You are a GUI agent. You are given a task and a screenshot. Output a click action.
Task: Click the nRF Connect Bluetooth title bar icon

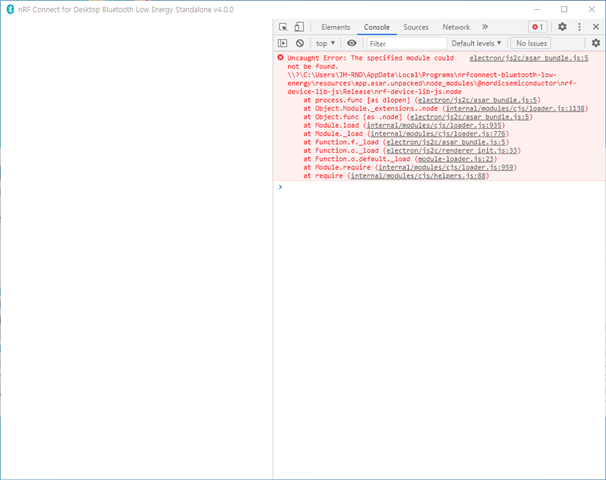[x=10, y=8]
